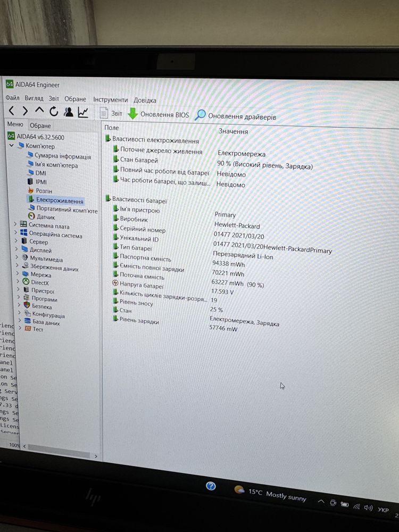Click the Hewlett-Packard value cell

coord(237,226)
